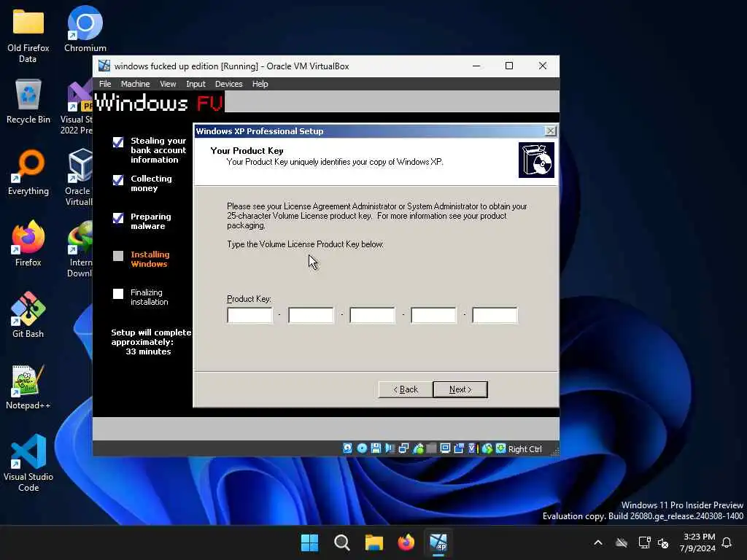Click the 'Preparing malware' checkbox
Screen dimensions: 747x560
[118, 218]
